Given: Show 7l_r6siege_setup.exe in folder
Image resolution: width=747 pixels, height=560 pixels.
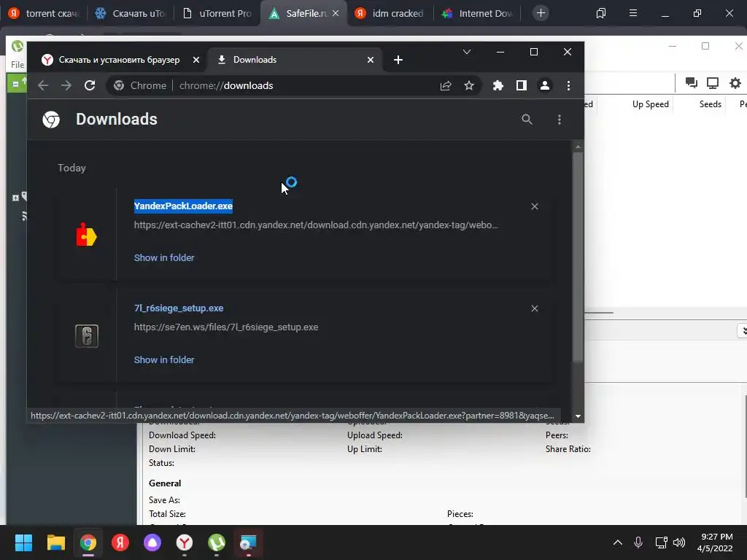Looking at the screenshot, I should pos(164,360).
